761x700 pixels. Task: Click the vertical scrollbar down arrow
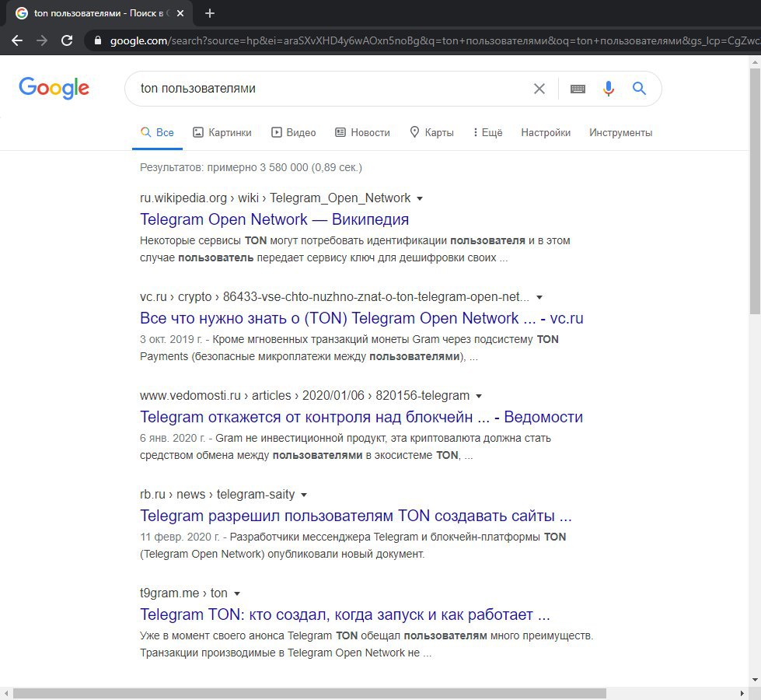pos(755,680)
